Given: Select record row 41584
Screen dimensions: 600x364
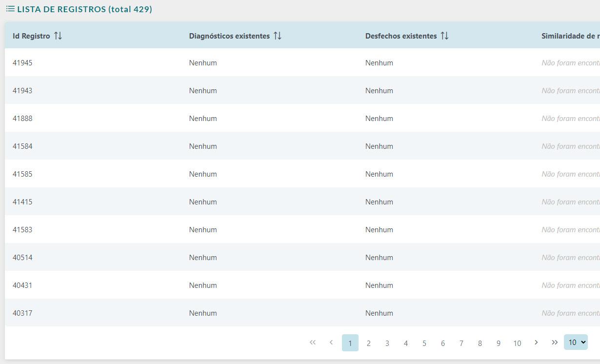Looking at the screenshot, I should [x=302, y=146].
